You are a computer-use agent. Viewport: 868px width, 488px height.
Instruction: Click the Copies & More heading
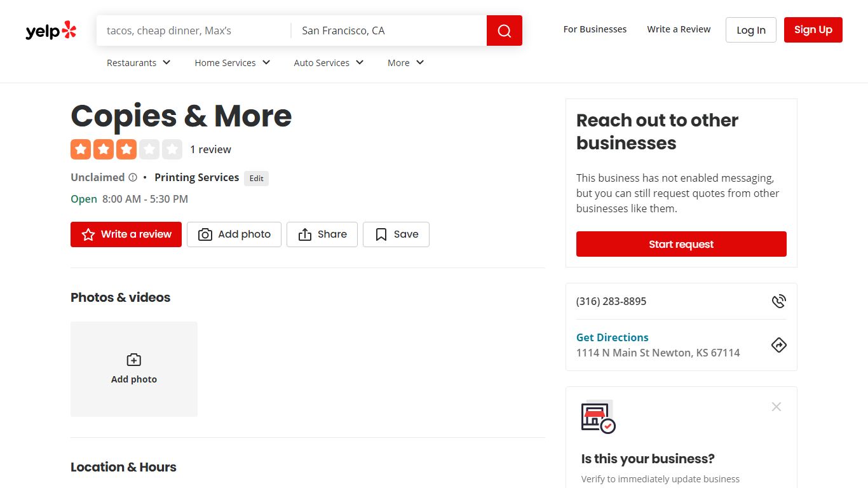(181, 116)
